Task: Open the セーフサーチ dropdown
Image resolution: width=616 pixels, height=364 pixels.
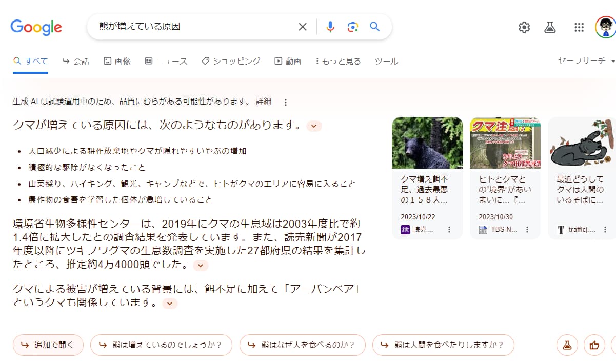Action: (x=587, y=60)
